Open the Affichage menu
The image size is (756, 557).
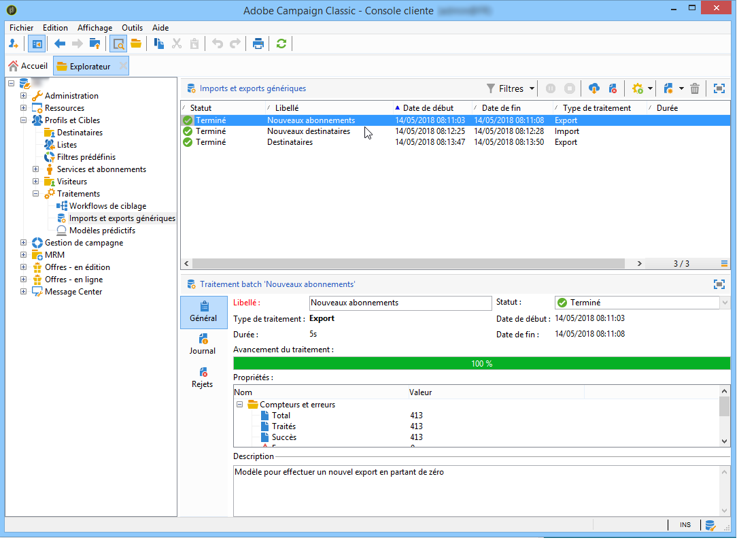[95, 27]
